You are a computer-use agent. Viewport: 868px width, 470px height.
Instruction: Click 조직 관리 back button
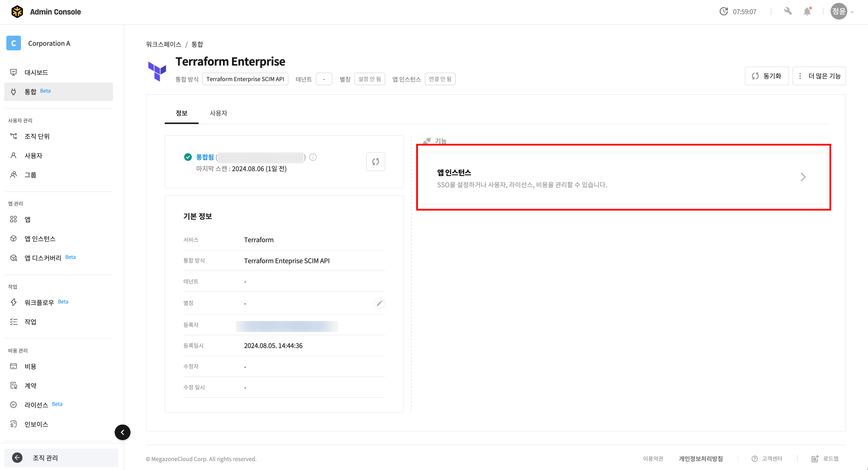click(x=45, y=458)
